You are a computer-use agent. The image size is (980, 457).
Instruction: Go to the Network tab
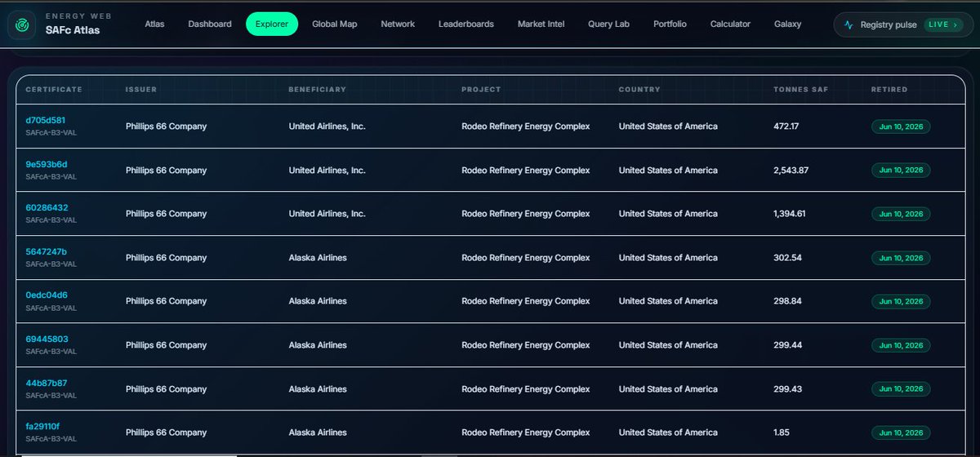(398, 24)
